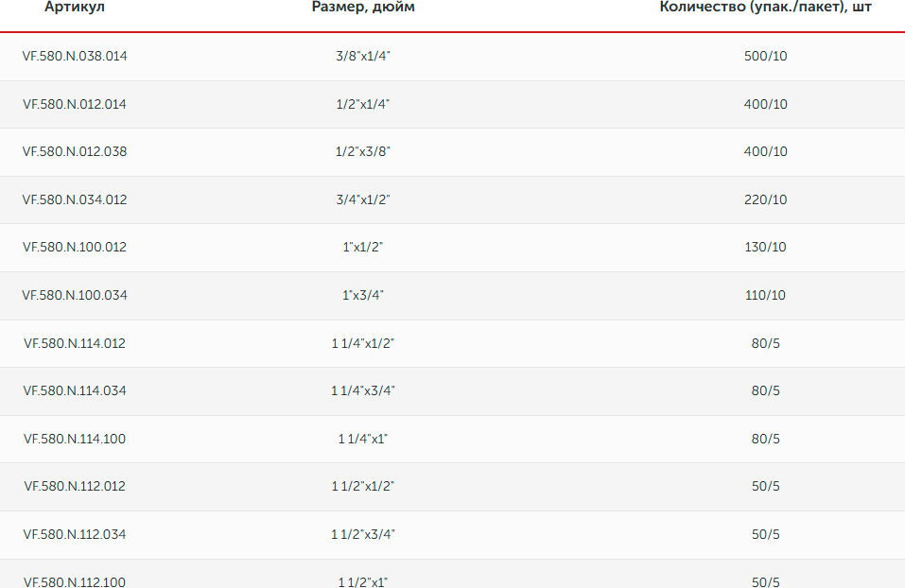The height and width of the screenshot is (588, 905).
Task: Select article VF.580.N.012.038
Action: coord(75,152)
